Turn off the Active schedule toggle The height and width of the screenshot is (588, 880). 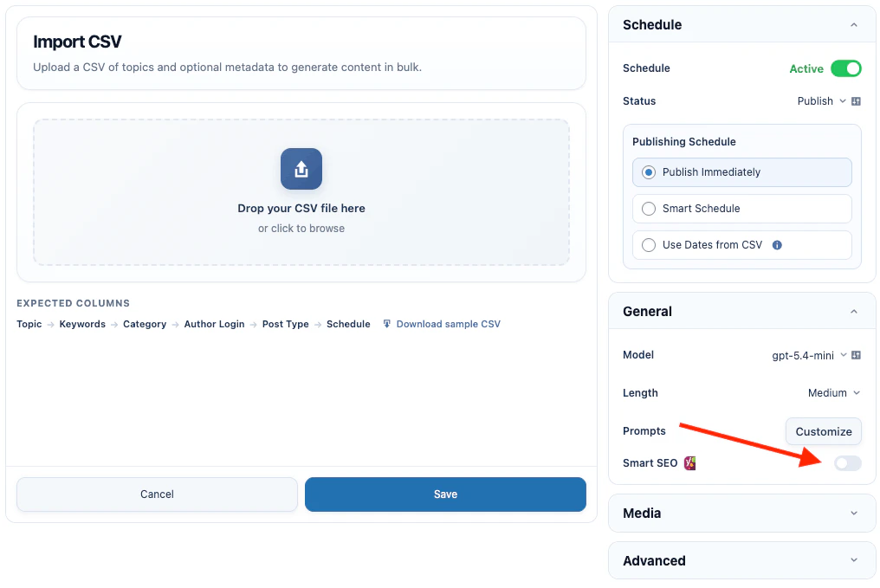pos(845,68)
